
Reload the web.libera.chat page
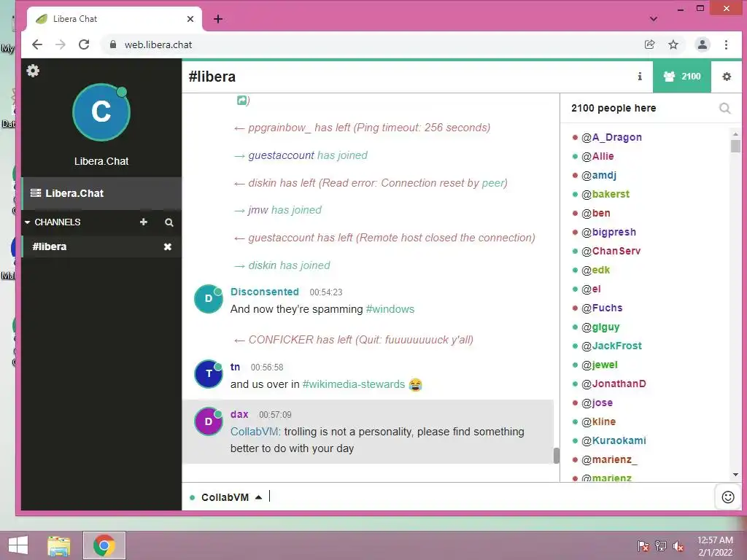(84, 44)
